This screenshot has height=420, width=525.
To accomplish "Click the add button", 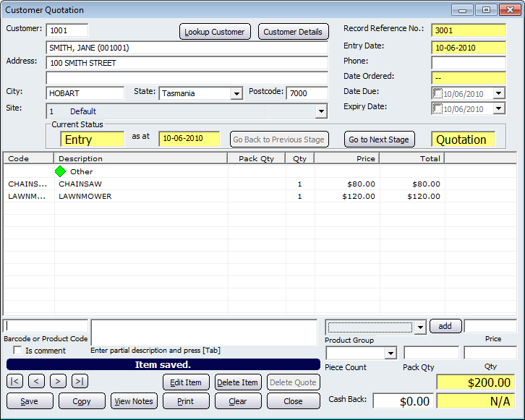I will point(445,326).
